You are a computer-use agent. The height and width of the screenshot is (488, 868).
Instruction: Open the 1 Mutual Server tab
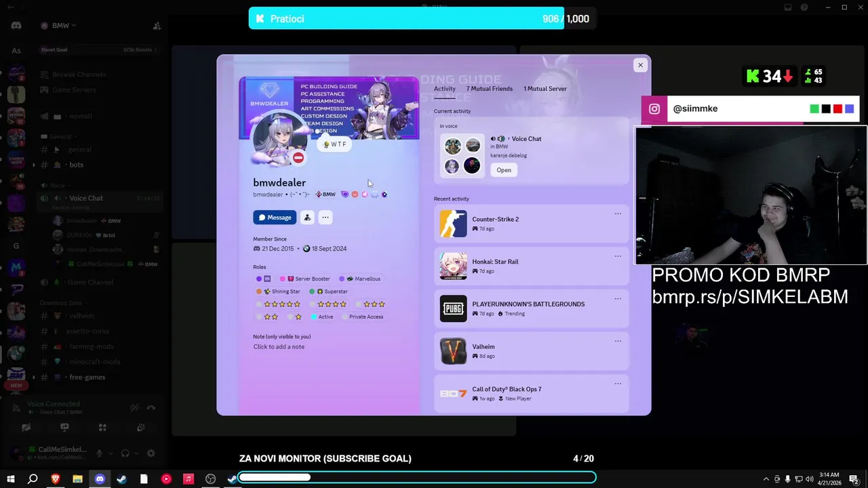point(545,89)
